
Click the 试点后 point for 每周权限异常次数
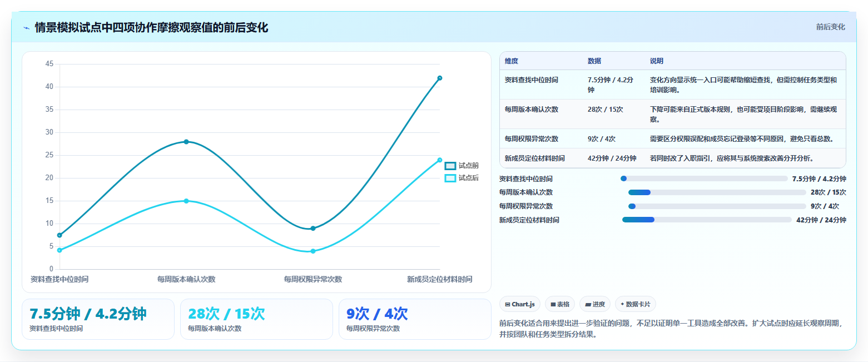click(x=313, y=251)
